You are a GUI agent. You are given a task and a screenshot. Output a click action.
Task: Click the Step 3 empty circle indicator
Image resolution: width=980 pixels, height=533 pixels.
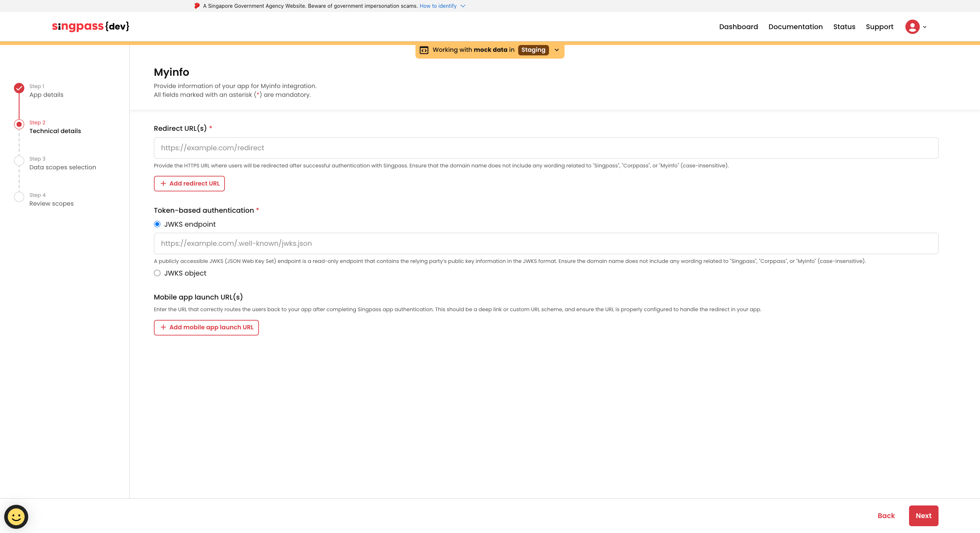click(19, 160)
